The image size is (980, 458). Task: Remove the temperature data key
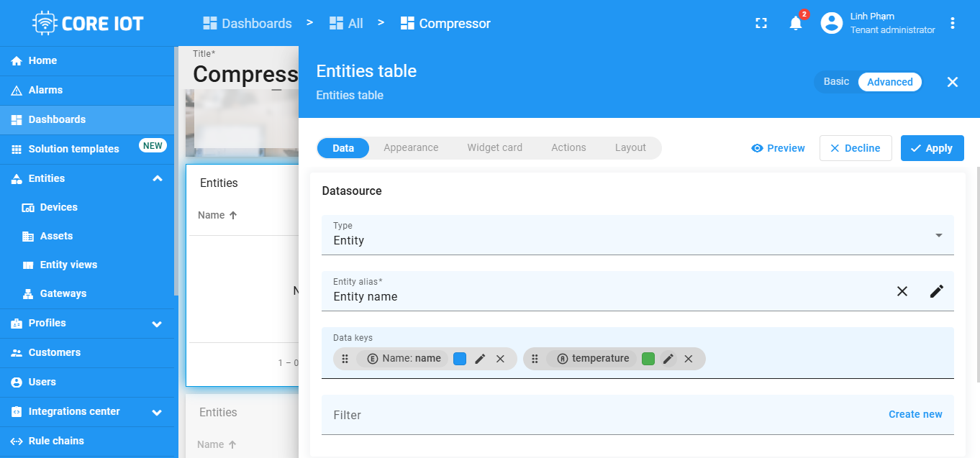pyautogui.click(x=689, y=359)
